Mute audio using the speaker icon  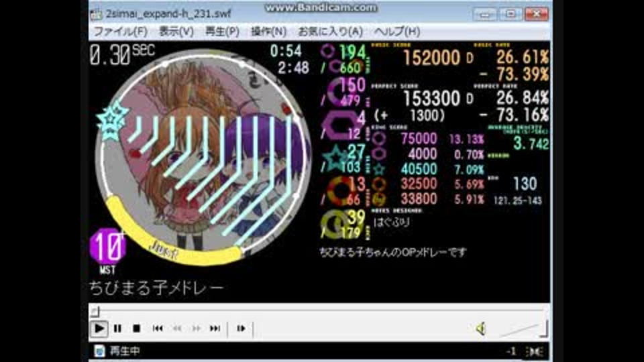pos(481,328)
